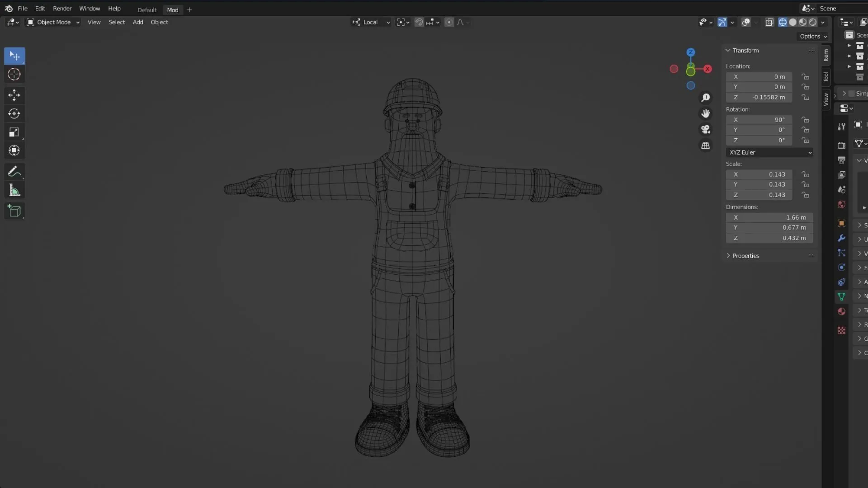This screenshot has height=488, width=868.
Task: Select the Rotate tool
Action: pos(14,113)
